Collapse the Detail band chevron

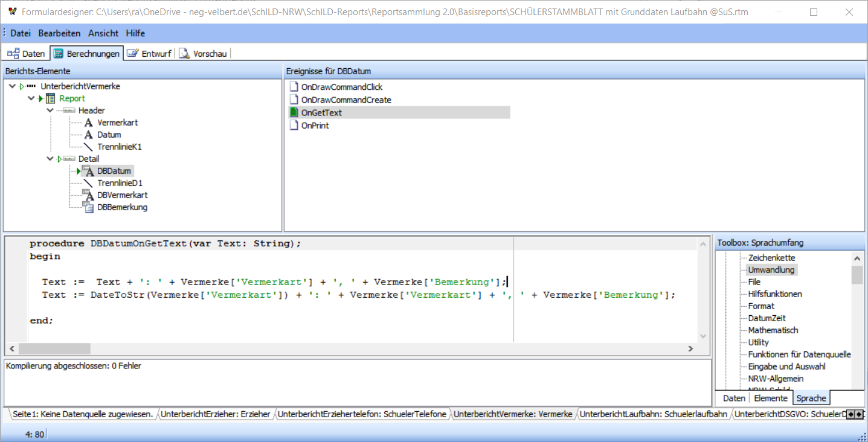coord(50,159)
